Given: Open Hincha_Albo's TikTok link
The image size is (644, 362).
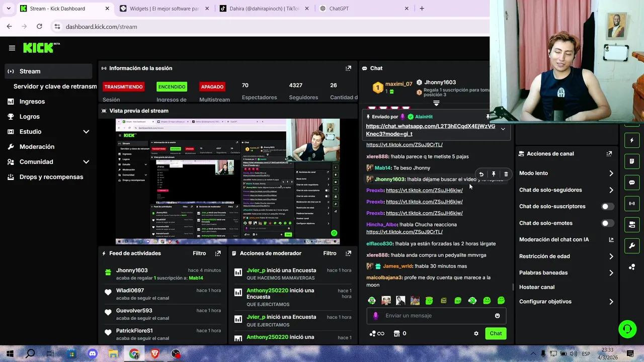Looking at the screenshot, I should pos(405,232).
